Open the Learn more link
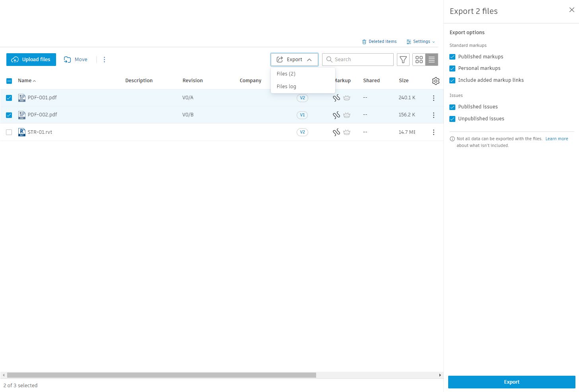This screenshot has height=392, width=579. [x=557, y=139]
